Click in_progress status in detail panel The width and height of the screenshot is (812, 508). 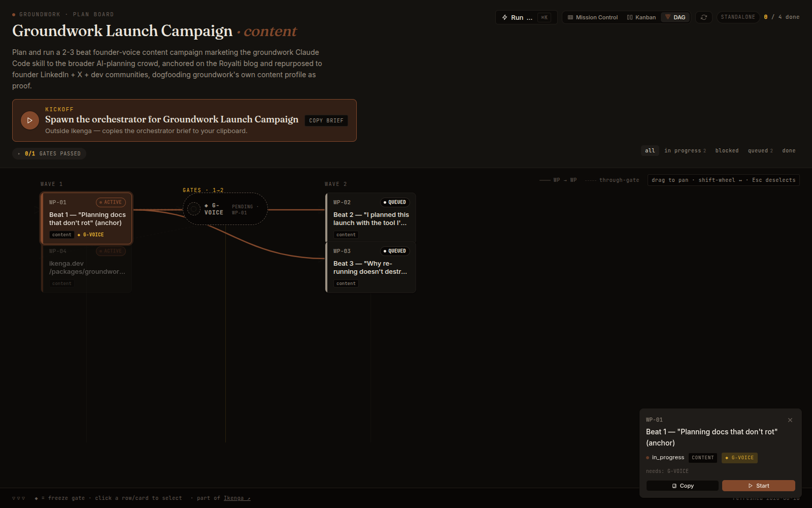pos(665,458)
